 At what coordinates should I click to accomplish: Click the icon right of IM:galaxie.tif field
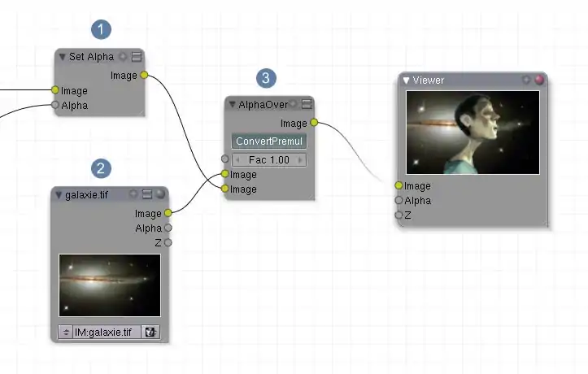point(150,332)
